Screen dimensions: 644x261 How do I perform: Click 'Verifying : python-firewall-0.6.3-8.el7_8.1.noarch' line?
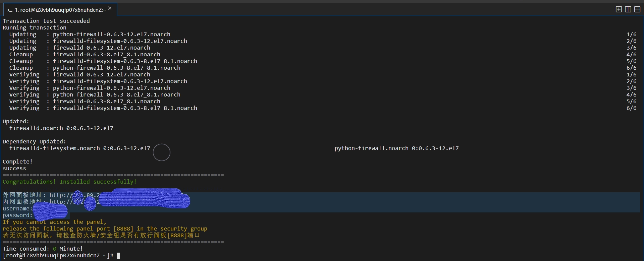95,94
